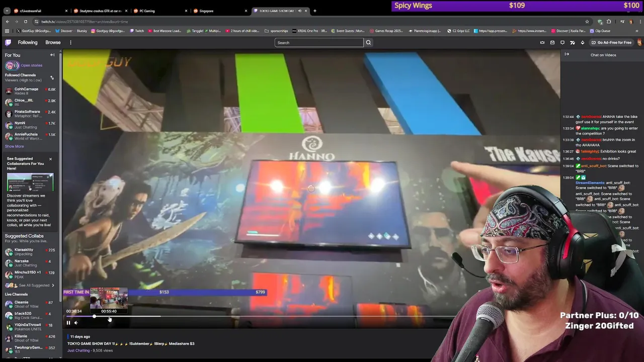
Task: Click the video seek bar handle
Action: pyautogui.click(x=94, y=316)
